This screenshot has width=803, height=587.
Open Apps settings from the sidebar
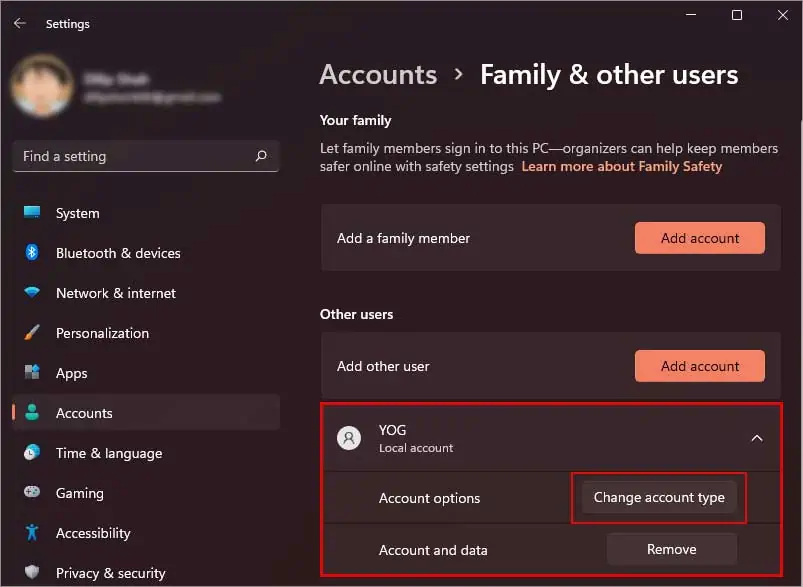[x=71, y=373]
